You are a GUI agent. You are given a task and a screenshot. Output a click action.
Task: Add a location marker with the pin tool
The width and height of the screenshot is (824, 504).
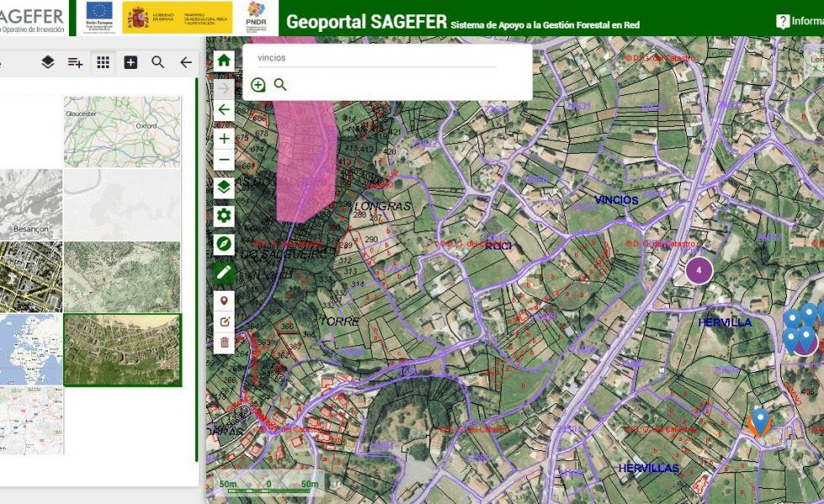coord(223,300)
